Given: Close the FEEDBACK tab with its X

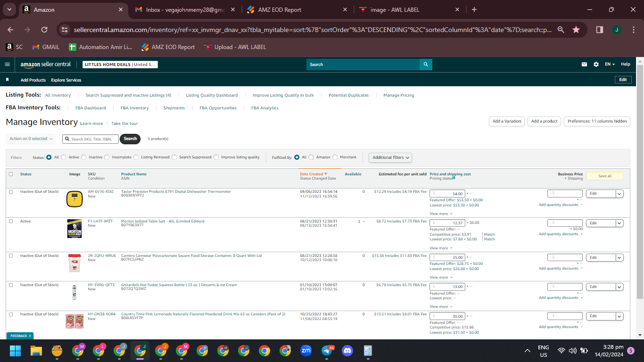Looking at the screenshot, I should (30, 336).
